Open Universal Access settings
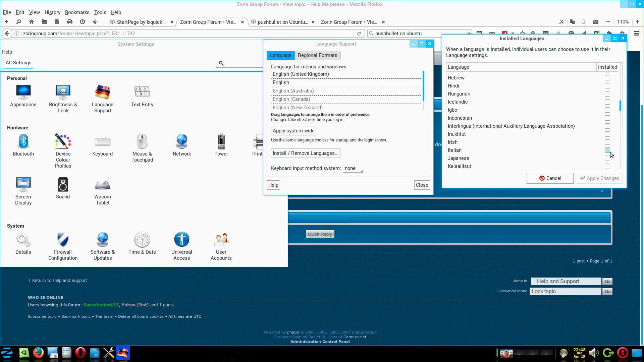The height and width of the screenshot is (362, 644). click(x=181, y=240)
